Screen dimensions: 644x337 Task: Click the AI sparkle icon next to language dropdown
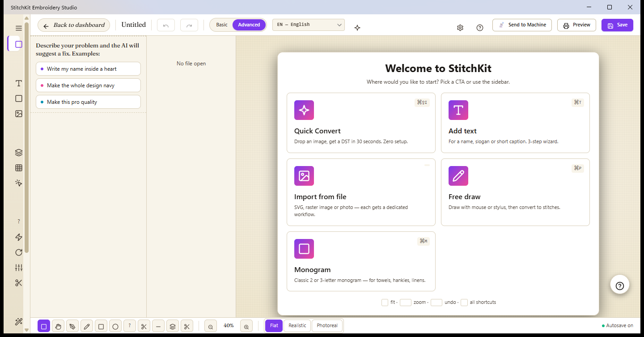357,28
